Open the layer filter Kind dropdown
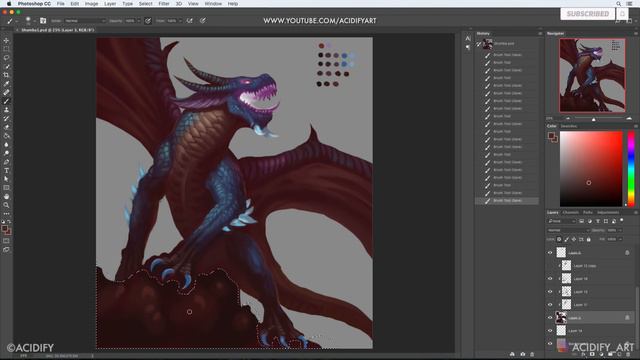Viewport: 640px width, 360px height. (x=562, y=221)
